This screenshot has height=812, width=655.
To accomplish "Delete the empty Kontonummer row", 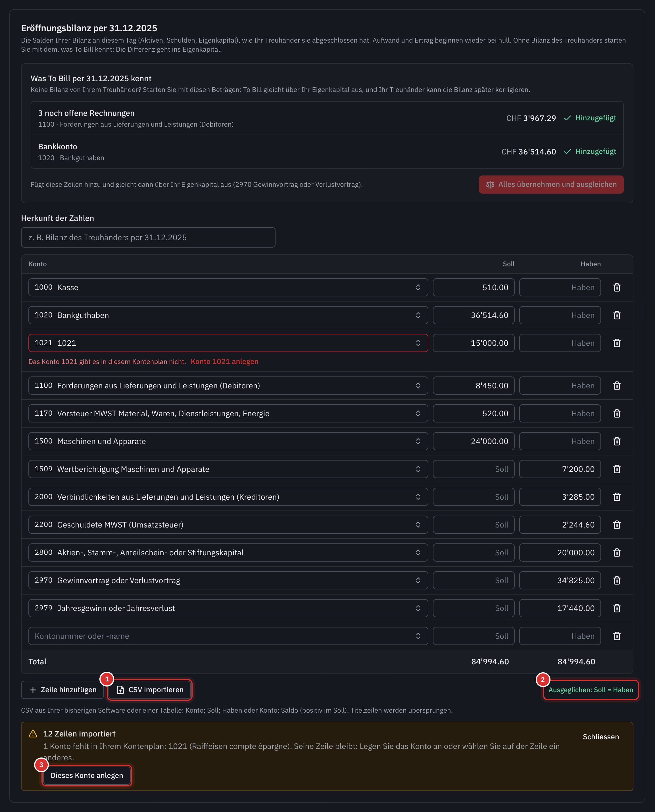I will pyautogui.click(x=617, y=636).
